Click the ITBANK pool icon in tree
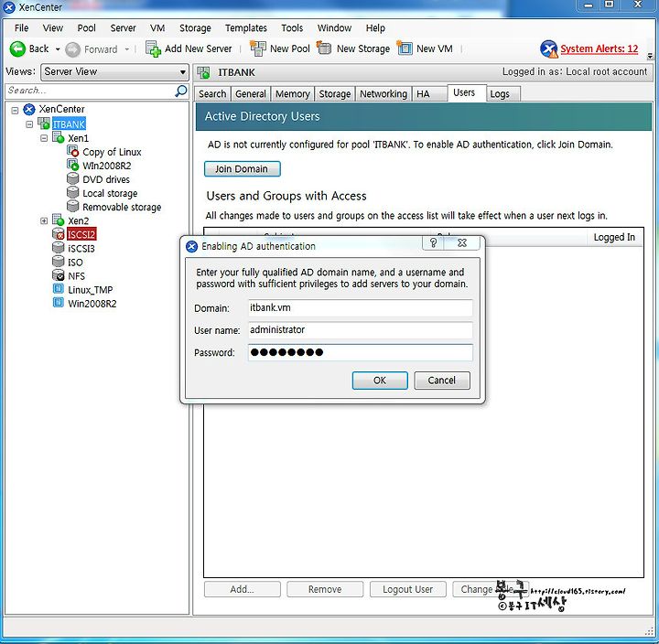The image size is (659, 644). tap(44, 123)
